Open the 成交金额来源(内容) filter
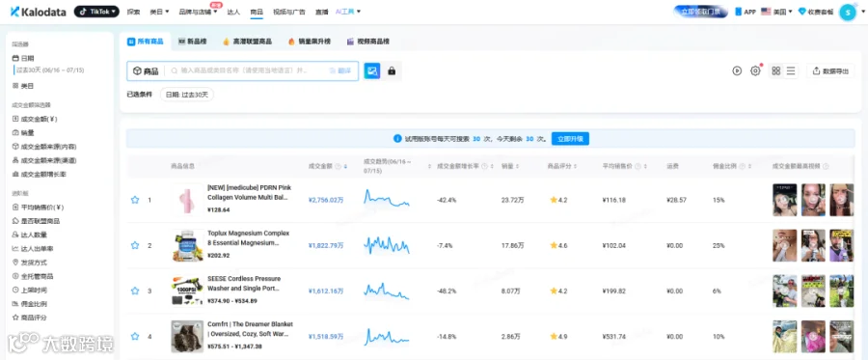This screenshot has height=360, width=868. (x=43, y=146)
